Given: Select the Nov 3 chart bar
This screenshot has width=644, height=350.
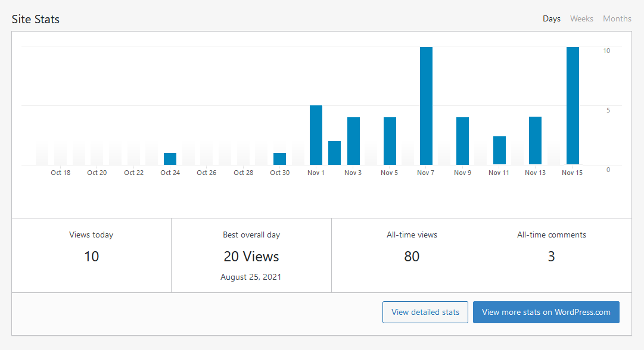Looking at the screenshot, I should click(353, 141).
